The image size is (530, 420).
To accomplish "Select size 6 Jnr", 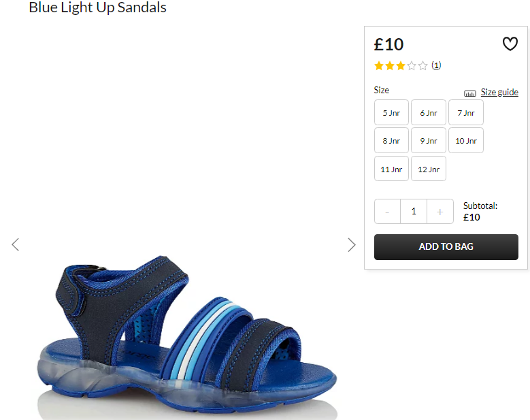I will tap(429, 112).
